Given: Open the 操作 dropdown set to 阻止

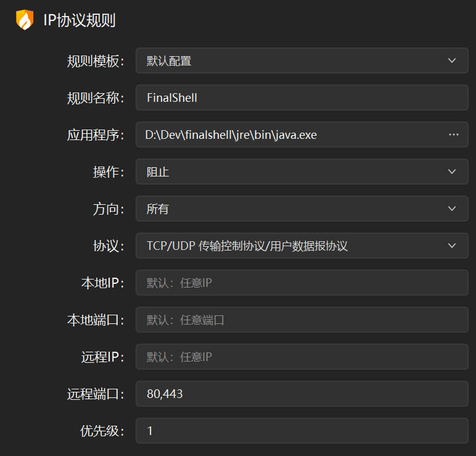Looking at the screenshot, I should [302, 172].
